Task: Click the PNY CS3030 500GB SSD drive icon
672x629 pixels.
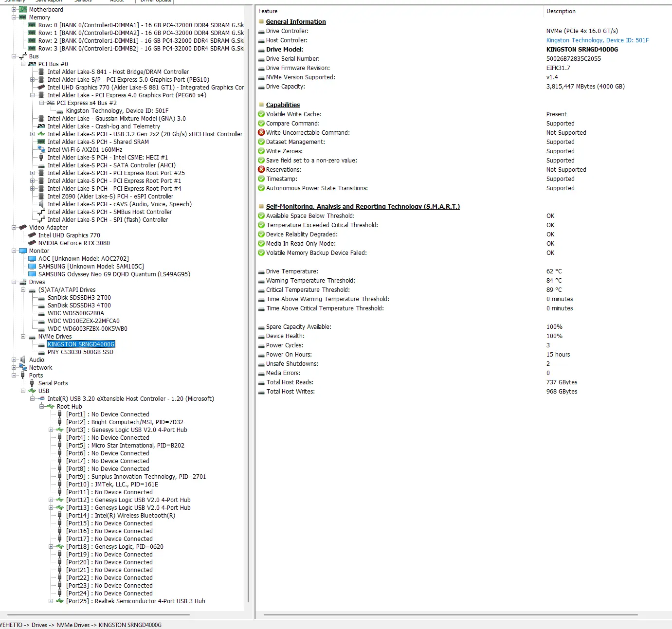Action: [41, 352]
